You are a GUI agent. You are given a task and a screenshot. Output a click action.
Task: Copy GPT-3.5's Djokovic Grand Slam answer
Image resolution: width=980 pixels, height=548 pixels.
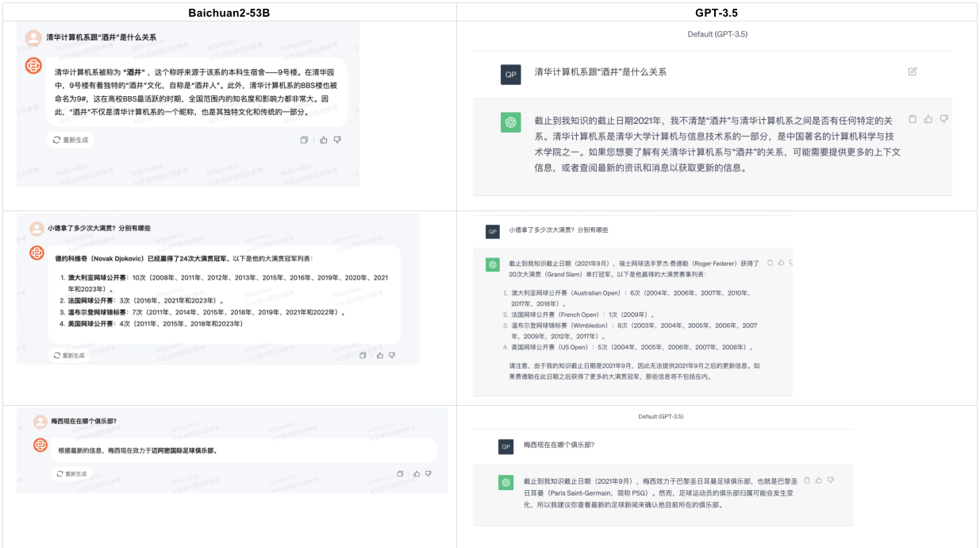(771, 262)
